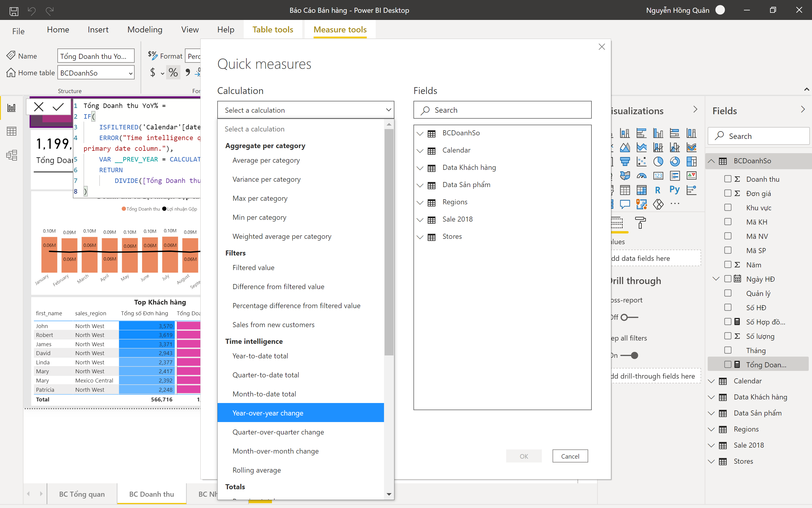This screenshot has width=812, height=508.
Task: Switch to BC Tổng quan page tab
Action: tap(82, 494)
